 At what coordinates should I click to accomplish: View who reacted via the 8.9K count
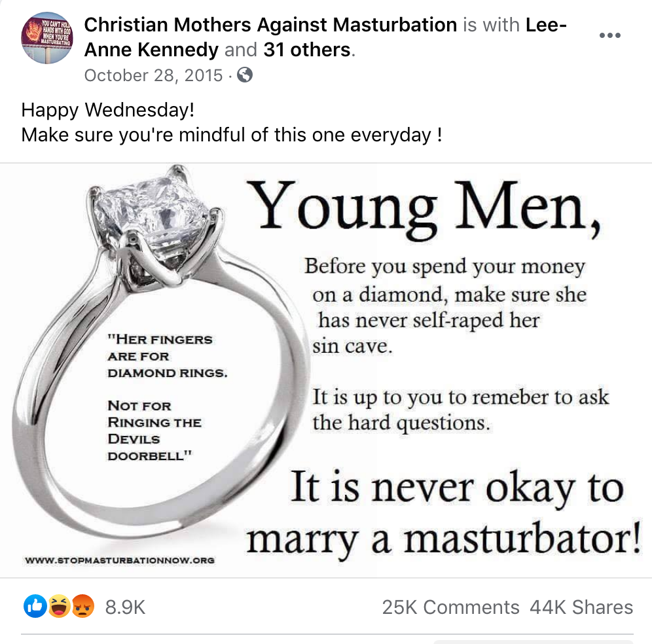pyautogui.click(x=125, y=607)
